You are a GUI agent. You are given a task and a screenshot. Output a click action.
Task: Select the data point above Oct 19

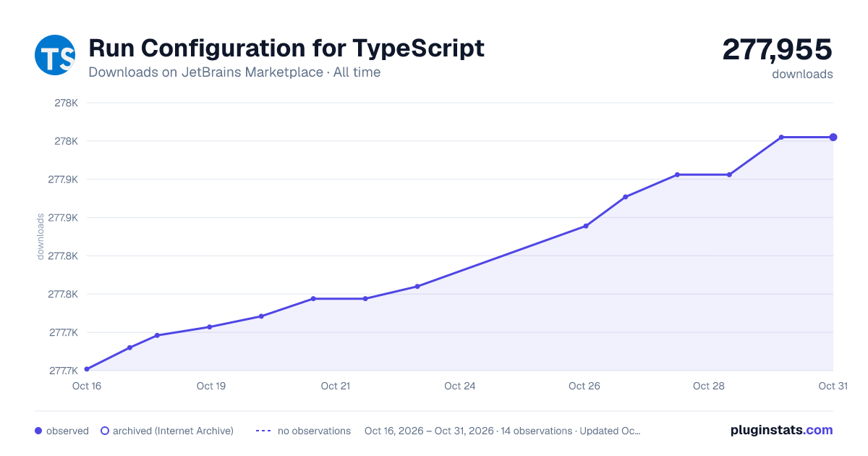click(210, 327)
